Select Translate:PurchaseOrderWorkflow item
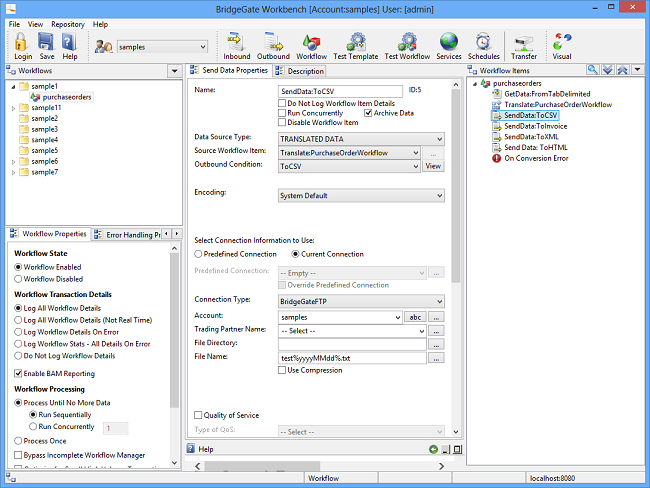Viewport: 650px width, 488px height. point(558,104)
